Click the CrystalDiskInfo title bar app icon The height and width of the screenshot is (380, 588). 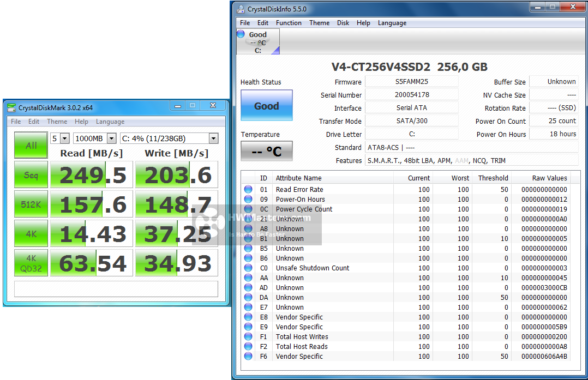(241, 9)
